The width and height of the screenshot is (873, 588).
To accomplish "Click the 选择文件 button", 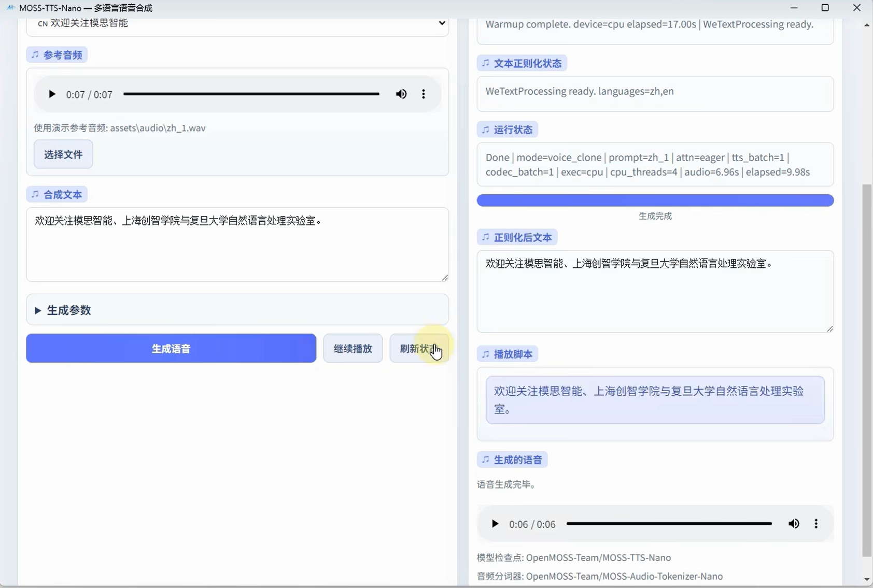I will click(x=63, y=154).
